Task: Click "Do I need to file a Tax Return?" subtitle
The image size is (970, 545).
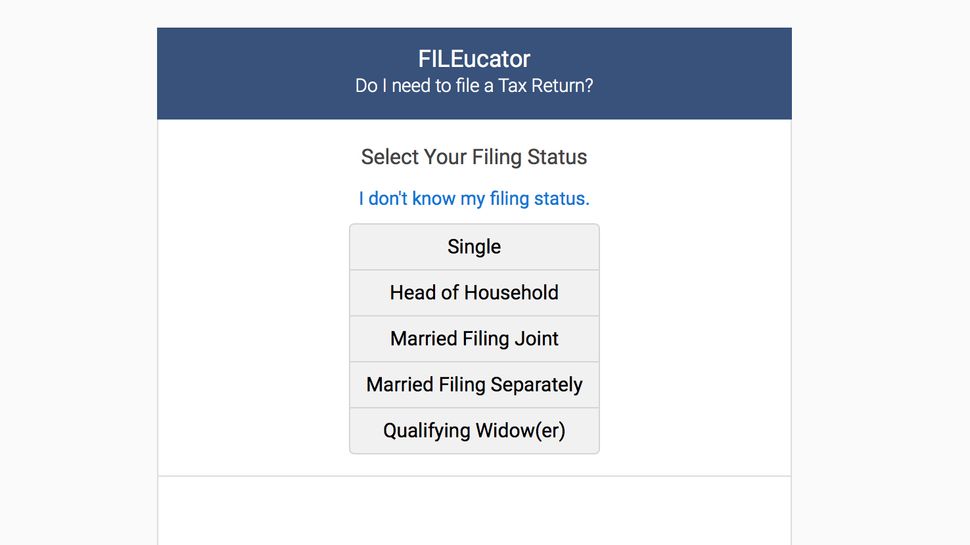Action: coord(474,86)
